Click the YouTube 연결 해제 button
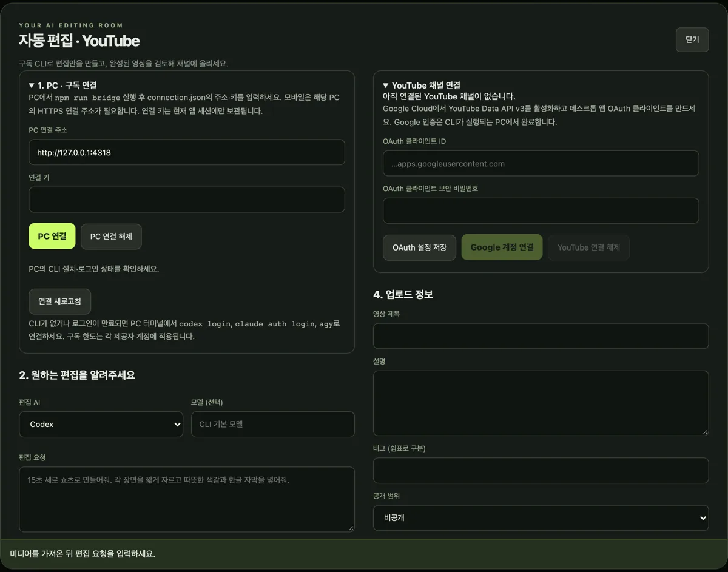 coord(588,247)
